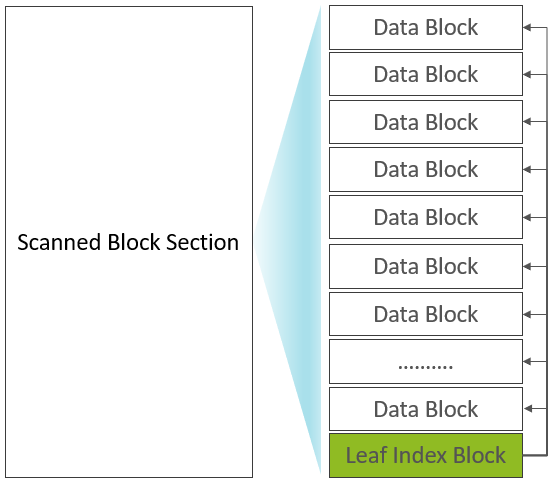Click the arrowhead pointing at the last Data Block
This screenshot has height=483, width=554.
(x=527, y=409)
